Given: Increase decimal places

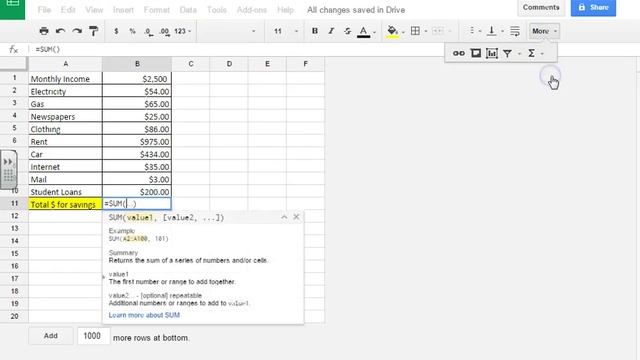Looking at the screenshot, I should click(164, 31).
